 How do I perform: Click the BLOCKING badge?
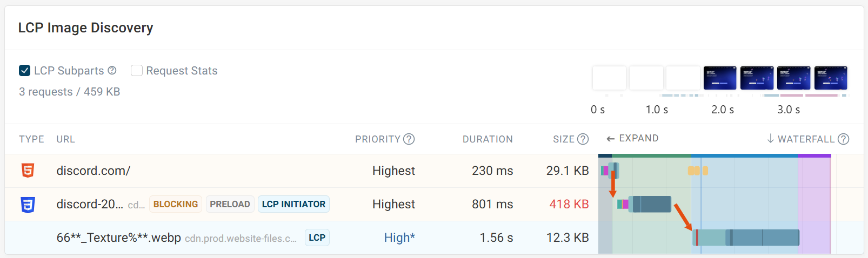coord(176,204)
